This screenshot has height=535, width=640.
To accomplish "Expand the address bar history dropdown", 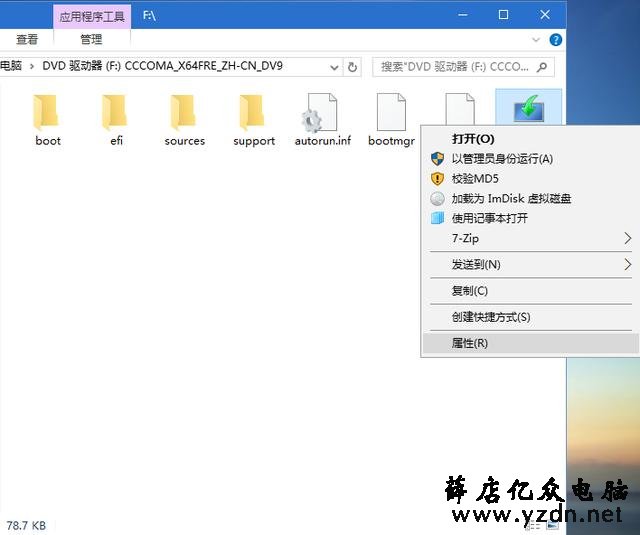I will click(x=334, y=67).
